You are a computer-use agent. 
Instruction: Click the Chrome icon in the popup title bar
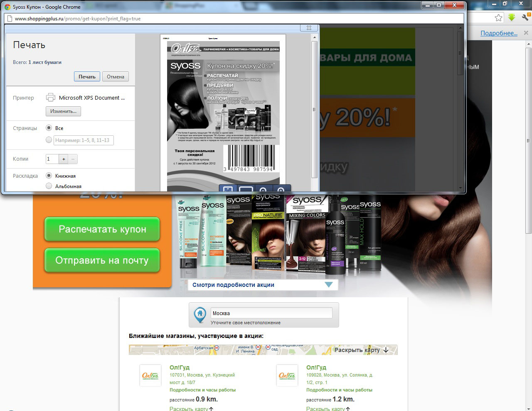(x=7, y=7)
